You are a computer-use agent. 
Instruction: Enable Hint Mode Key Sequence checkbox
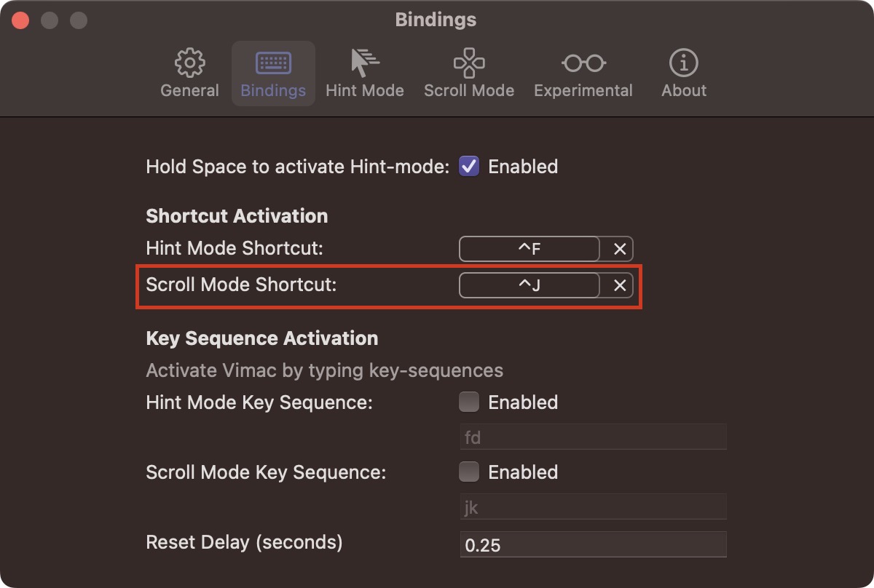click(469, 402)
